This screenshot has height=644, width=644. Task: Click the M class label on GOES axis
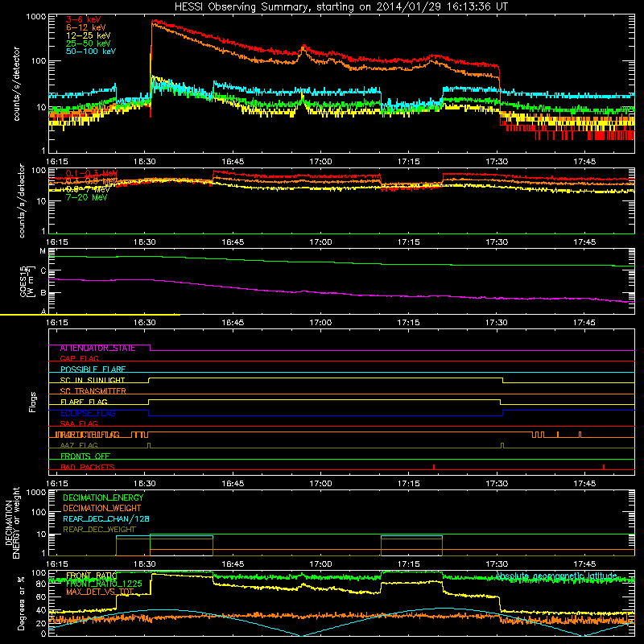[43, 251]
